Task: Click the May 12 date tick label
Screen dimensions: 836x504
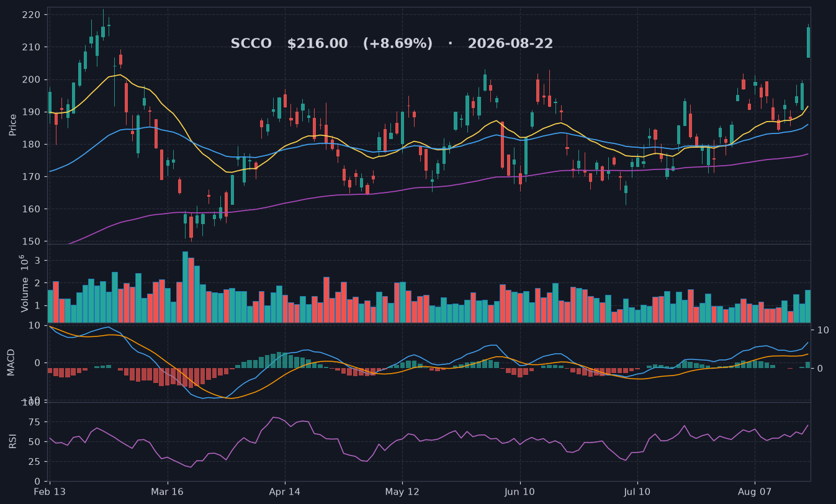Action: point(402,492)
